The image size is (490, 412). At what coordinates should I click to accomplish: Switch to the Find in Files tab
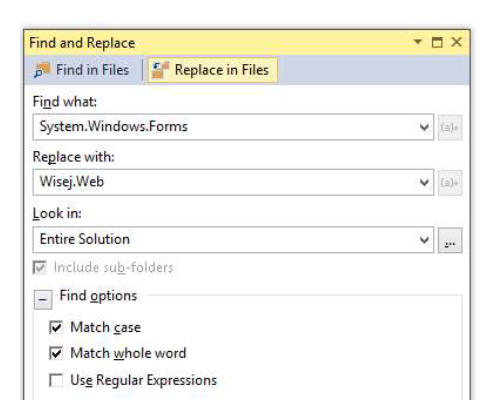(x=82, y=70)
